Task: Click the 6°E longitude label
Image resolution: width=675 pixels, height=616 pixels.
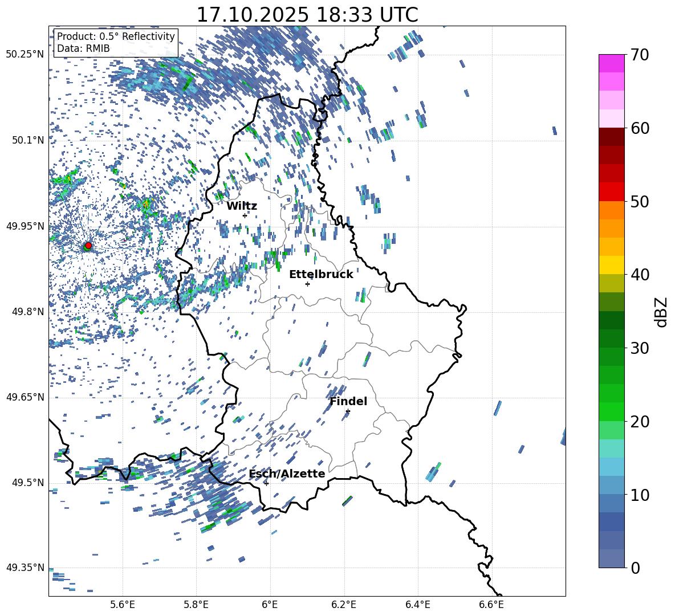Action: click(x=270, y=605)
